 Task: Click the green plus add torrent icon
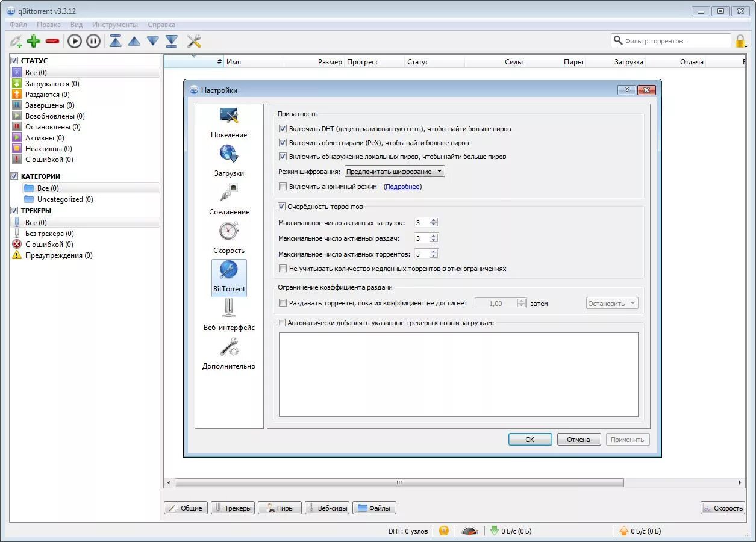coord(34,41)
